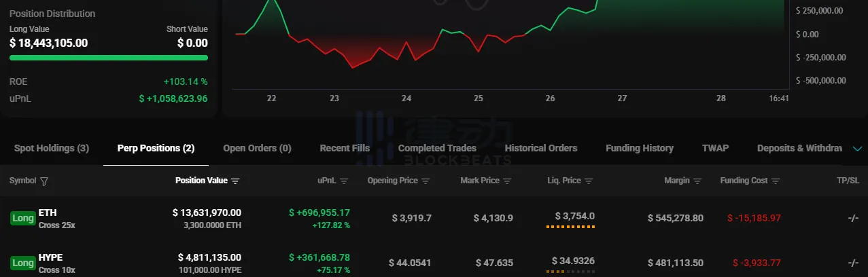Click ETH margin $ 545,278.80
Image resolution: width=868 pixels, height=277 pixels.
(x=676, y=218)
